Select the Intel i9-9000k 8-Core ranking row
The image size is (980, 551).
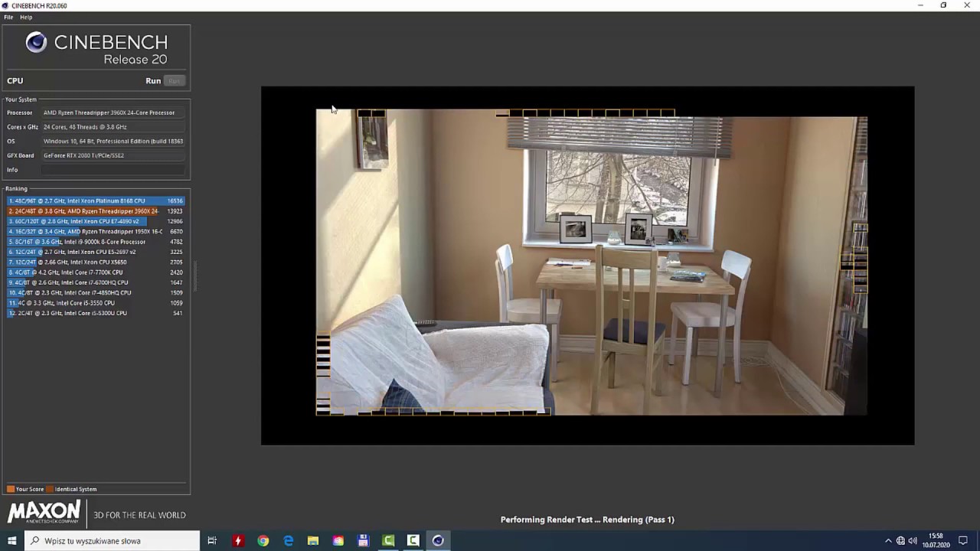96,242
